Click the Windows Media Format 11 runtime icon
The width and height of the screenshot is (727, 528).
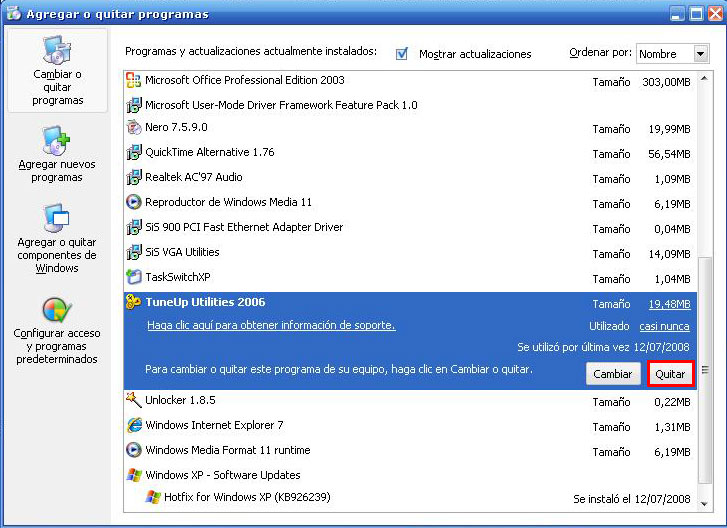coord(134,450)
